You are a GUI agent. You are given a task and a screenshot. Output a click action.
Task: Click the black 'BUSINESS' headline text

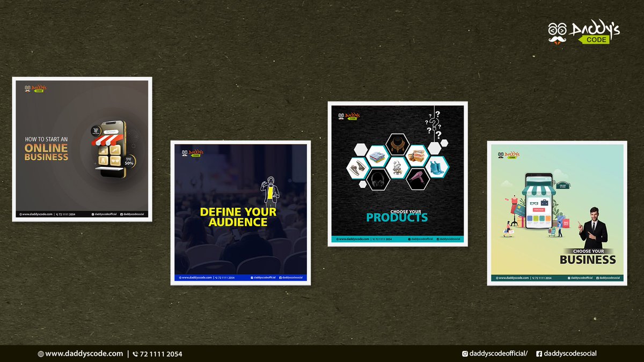tap(588, 260)
